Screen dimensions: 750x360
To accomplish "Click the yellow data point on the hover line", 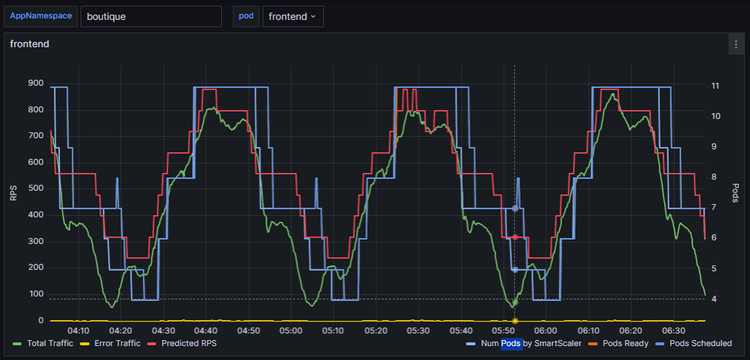I will tap(515, 321).
